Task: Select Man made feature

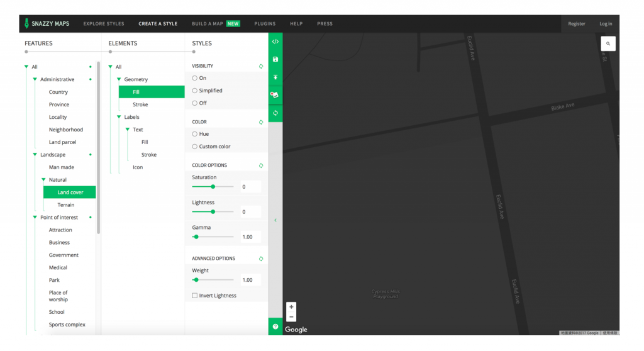Action: pyautogui.click(x=61, y=167)
